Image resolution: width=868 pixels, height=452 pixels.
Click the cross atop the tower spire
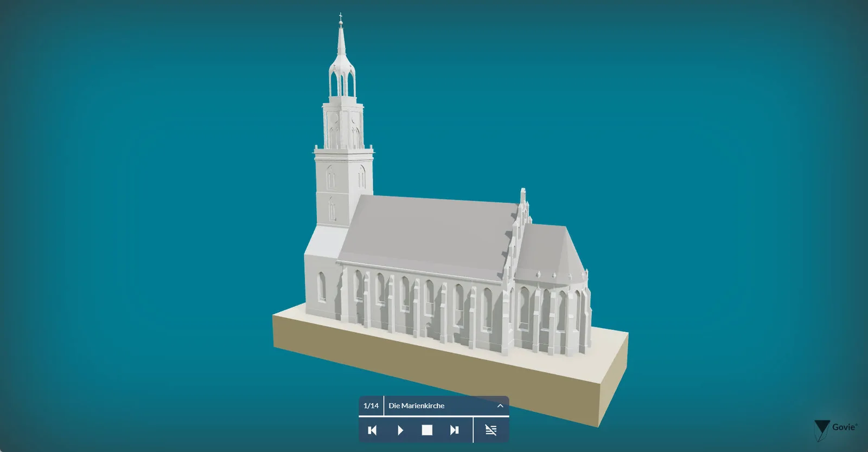click(341, 18)
